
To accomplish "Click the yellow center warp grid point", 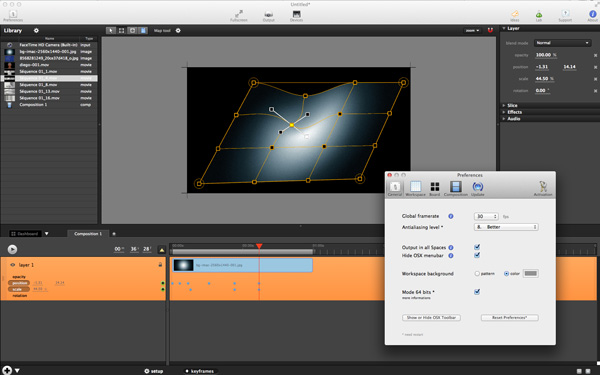I will click(292, 125).
